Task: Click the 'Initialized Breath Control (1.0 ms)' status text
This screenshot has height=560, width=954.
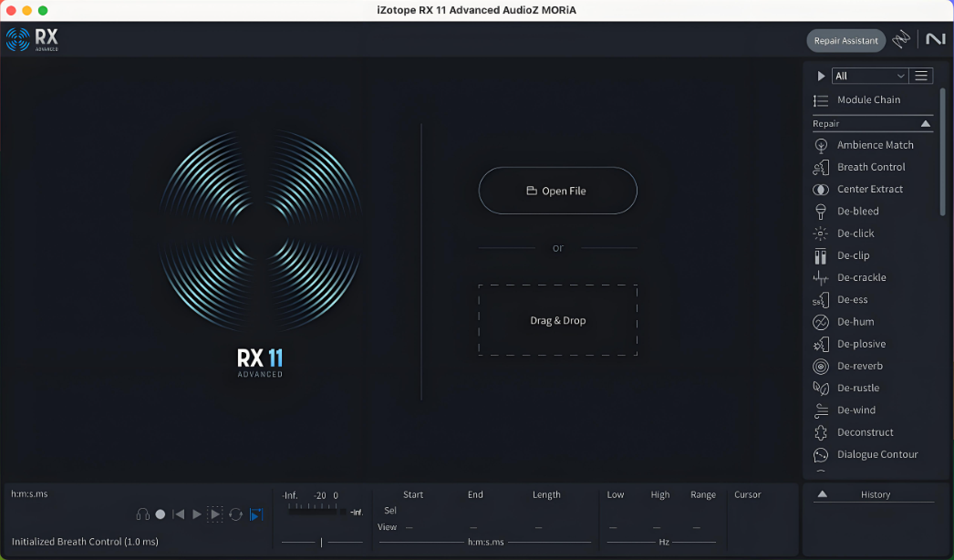Action: coord(85,542)
